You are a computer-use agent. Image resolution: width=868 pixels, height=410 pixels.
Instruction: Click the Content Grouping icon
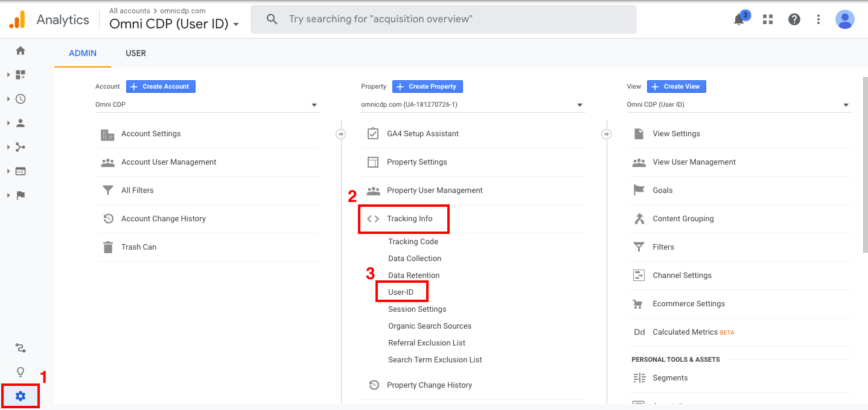[x=639, y=219]
